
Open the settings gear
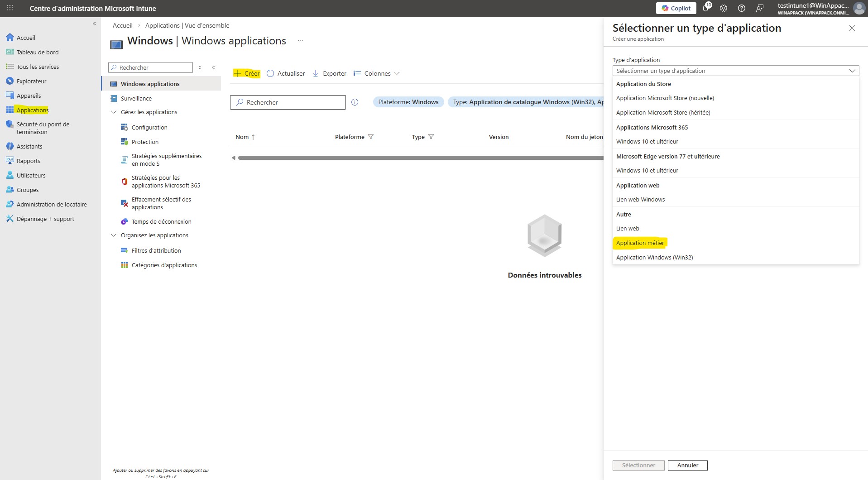click(723, 8)
